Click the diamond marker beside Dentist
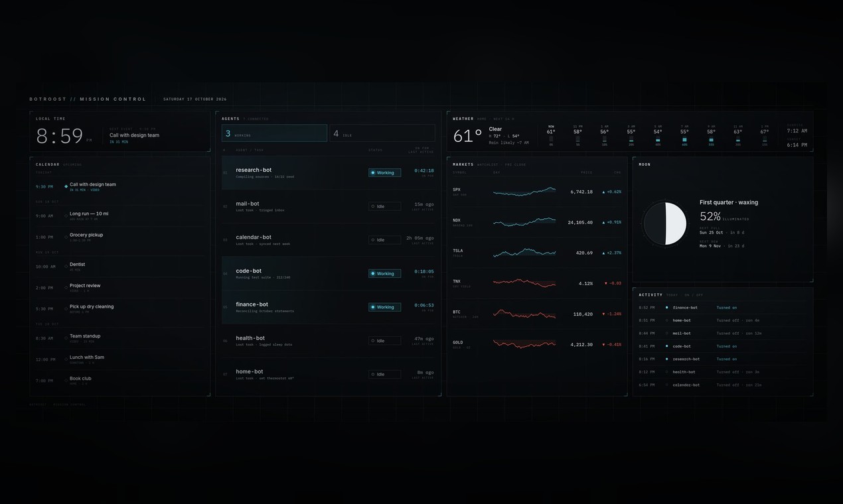 pos(66,266)
